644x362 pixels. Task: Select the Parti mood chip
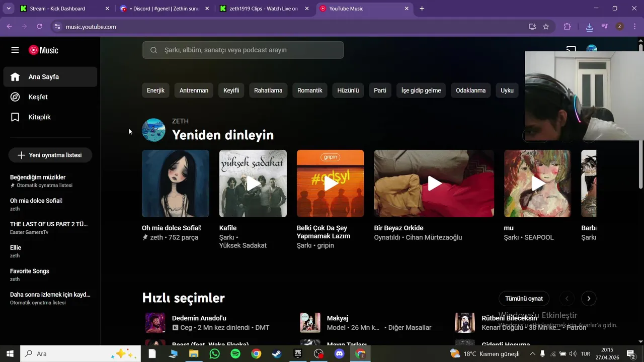point(380,90)
